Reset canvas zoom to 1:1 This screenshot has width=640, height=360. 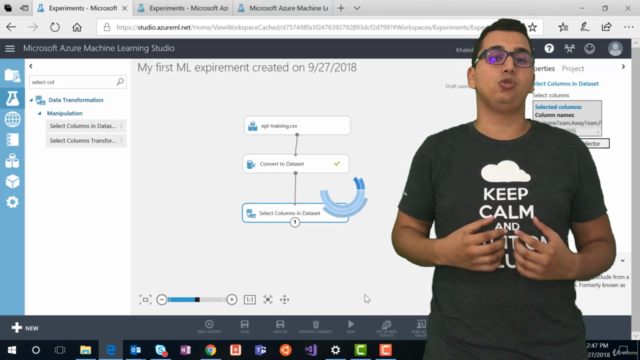(250, 300)
